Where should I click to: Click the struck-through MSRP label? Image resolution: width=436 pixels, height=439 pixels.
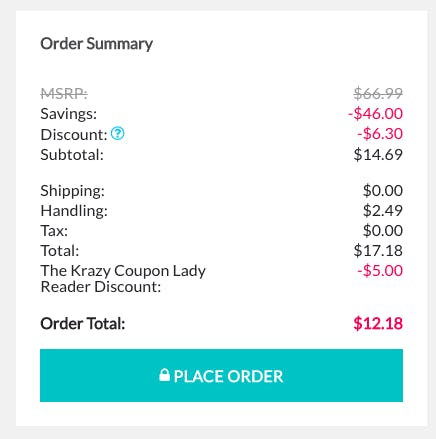click(64, 94)
